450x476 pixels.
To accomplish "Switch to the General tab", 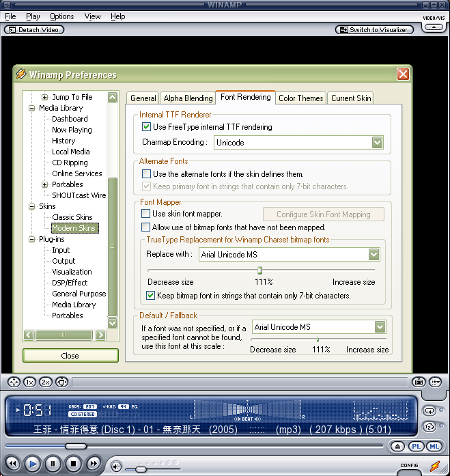I will pos(143,98).
